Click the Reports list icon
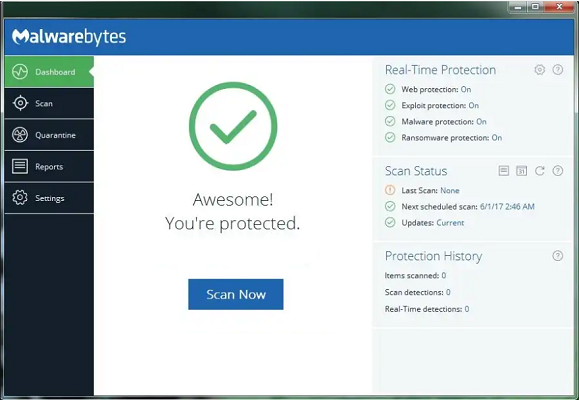This screenshot has width=579, height=400. 20,166
